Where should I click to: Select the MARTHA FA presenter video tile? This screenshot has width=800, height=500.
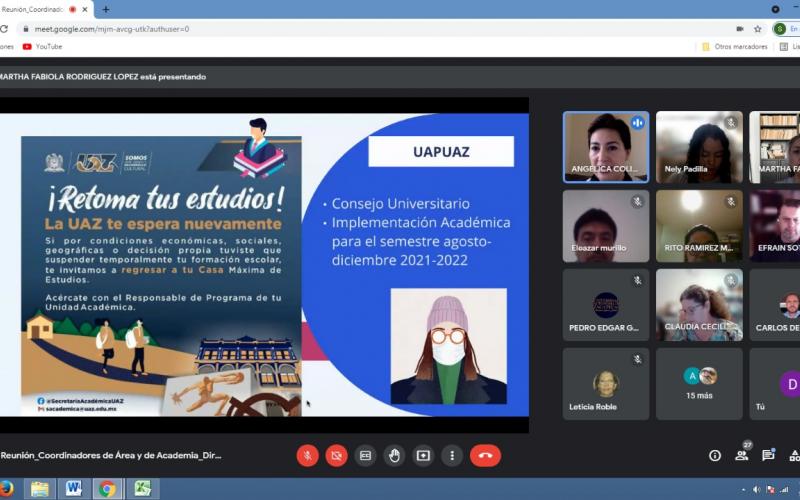click(774, 147)
